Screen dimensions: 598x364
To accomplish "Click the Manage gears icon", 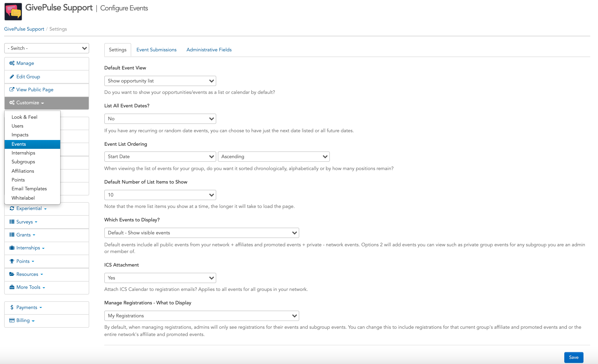I will tap(12, 63).
